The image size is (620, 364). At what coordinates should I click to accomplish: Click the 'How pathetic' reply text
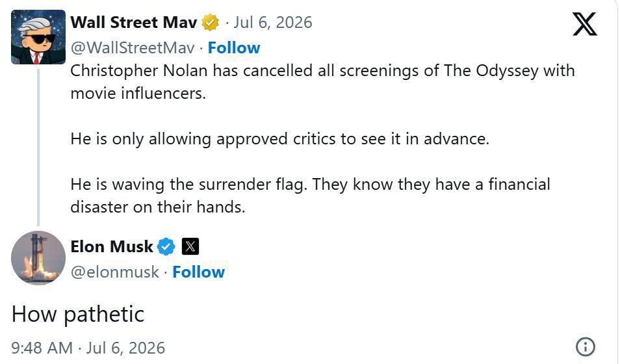pyautogui.click(x=78, y=315)
